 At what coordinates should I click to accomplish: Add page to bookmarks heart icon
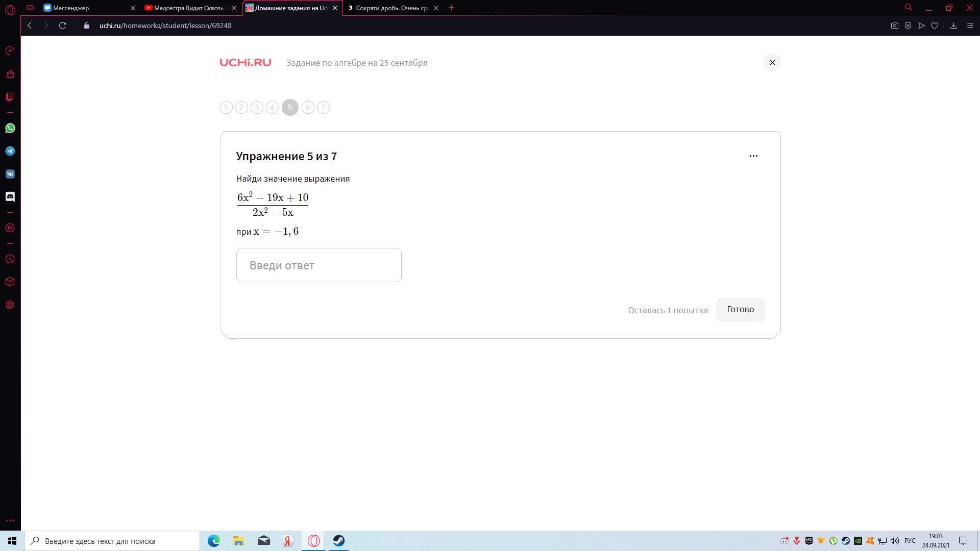point(934,26)
